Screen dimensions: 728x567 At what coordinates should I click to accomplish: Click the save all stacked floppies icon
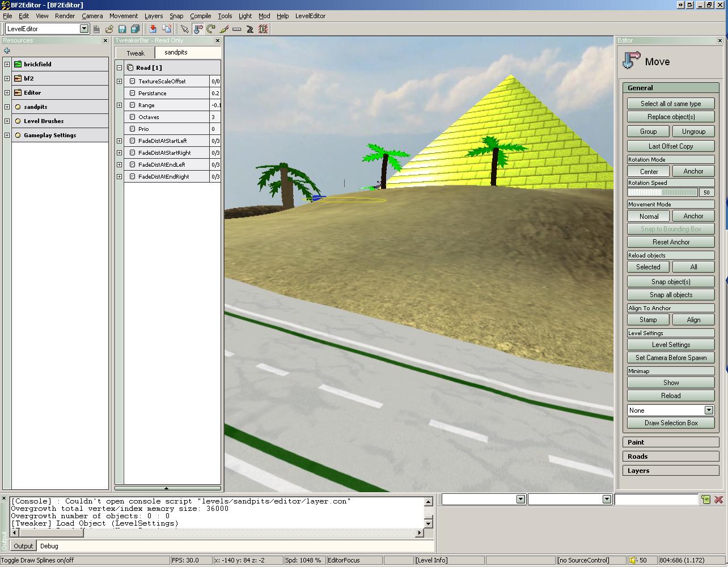click(135, 29)
